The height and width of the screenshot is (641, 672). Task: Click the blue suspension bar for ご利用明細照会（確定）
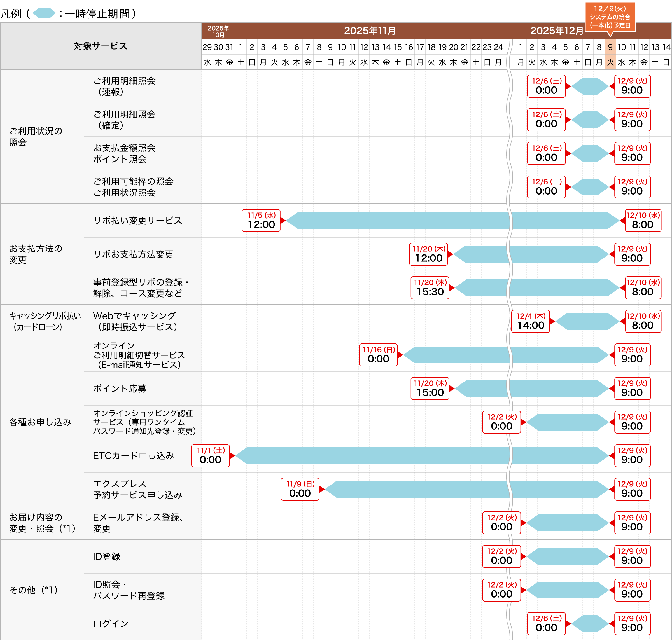coord(590,120)
